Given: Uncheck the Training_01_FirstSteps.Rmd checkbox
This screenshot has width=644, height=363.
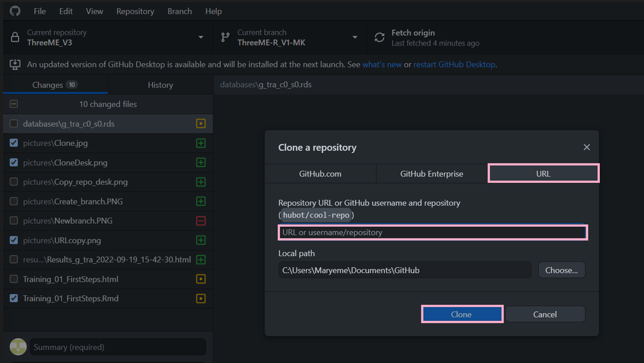Looking at the screenshot, I should pos(14,298).
